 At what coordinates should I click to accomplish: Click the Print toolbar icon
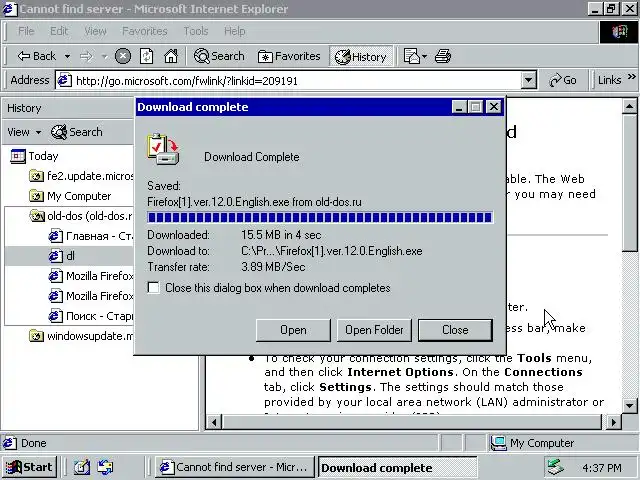pos(443,56)
